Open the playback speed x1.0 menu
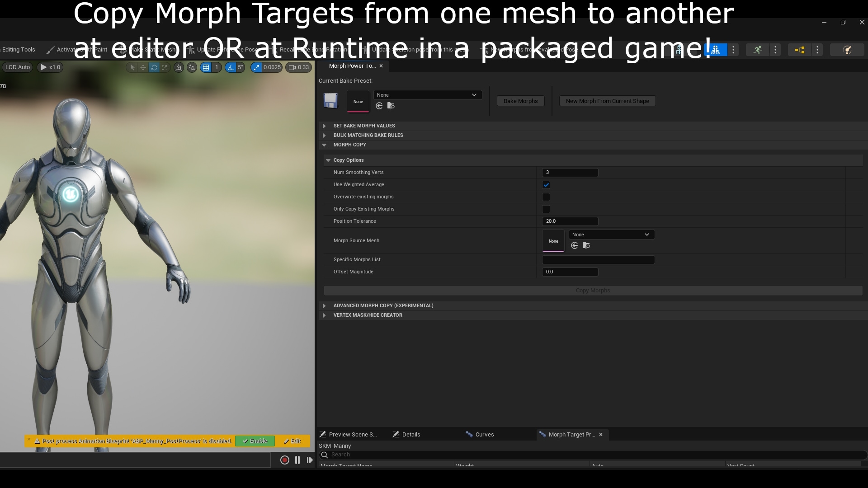Screen dimensions: 868x488 pyautogui.click(x=50, y=67)
